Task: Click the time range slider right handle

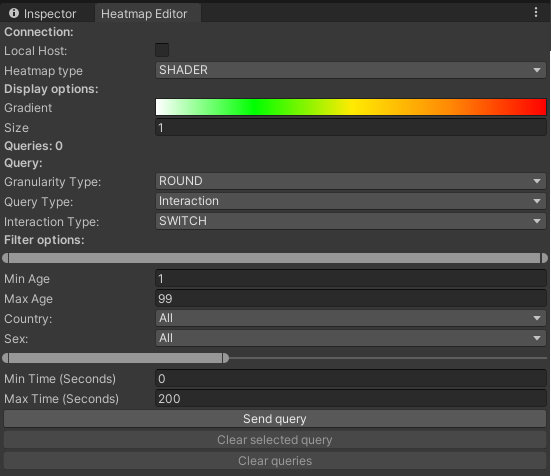Action: click(226, 358)
